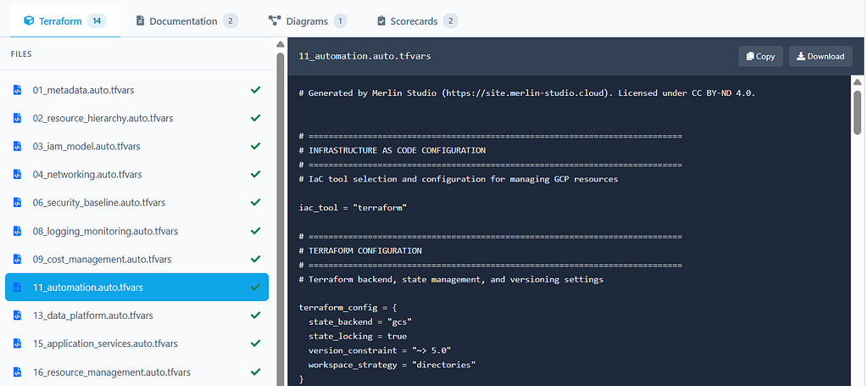Screen dimensions: 868x386
Task: Click green checkmark for 02_resource_hierarchy.auto.tfvars
Action: point(255,118)
